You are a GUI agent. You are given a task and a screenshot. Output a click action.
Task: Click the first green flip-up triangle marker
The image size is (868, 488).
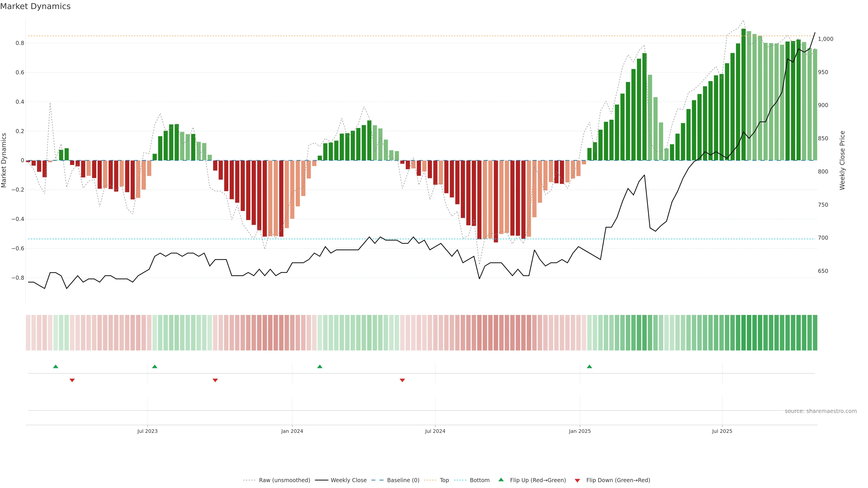tap(56, 366)
